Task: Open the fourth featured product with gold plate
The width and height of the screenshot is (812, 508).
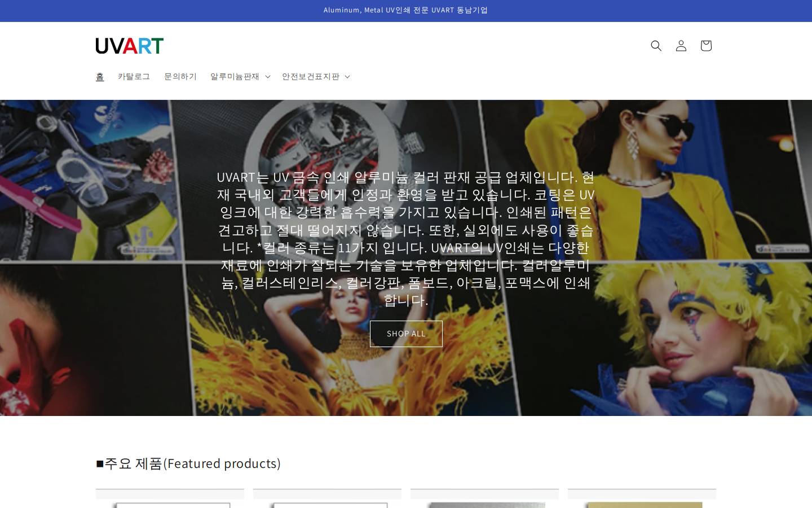Action: [x=642, y=498]
